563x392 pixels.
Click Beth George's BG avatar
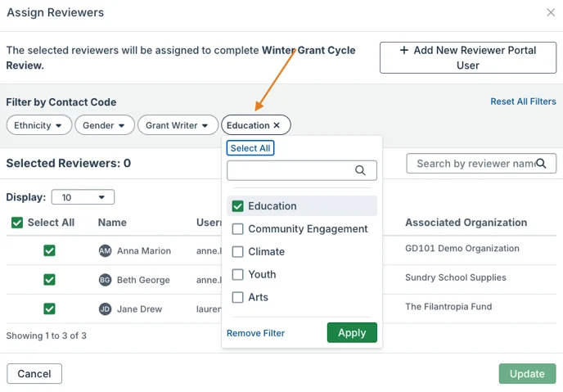(x=105, y=280)
